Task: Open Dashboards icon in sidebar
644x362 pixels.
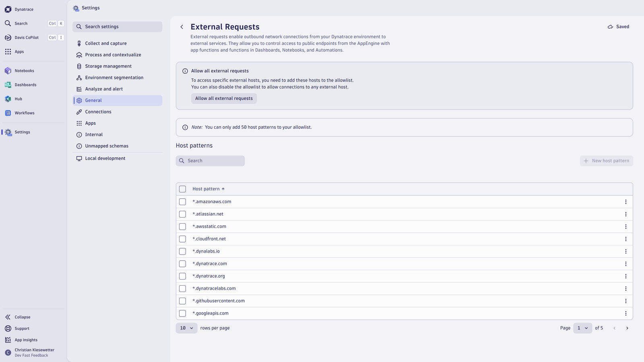Action: [x=8, y=85]
